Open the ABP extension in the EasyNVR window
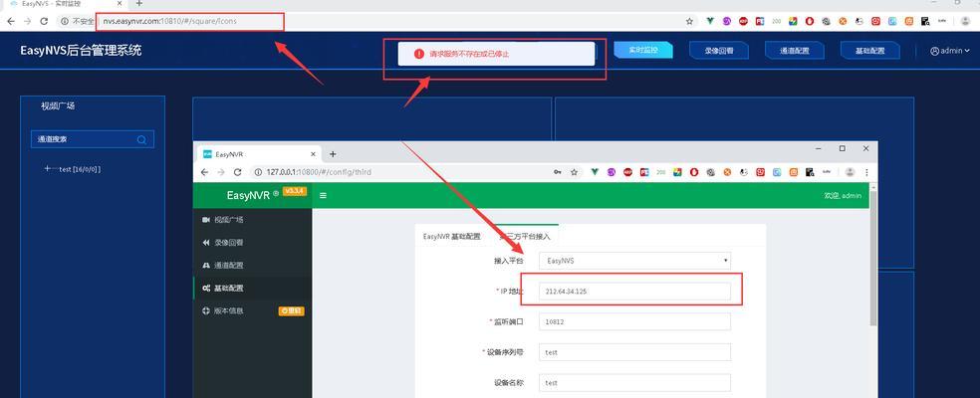Image resolution: width=980 pixels, height=398 pixels. tap(627, 172)
